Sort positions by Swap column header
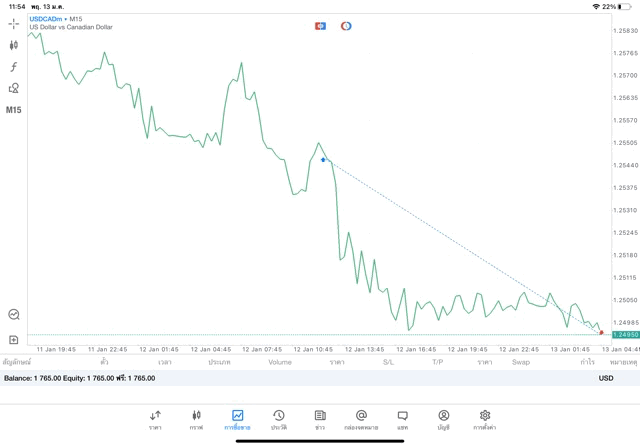Screen dimensions: 640x447 [521, 362]
